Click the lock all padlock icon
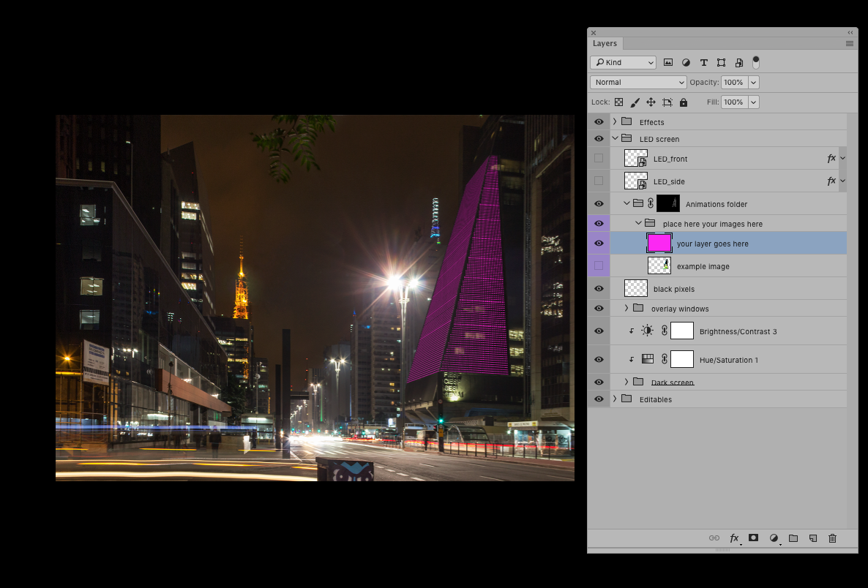Image resolution: width=868 pixels, height=588 pixels. (x=684, y=102)
